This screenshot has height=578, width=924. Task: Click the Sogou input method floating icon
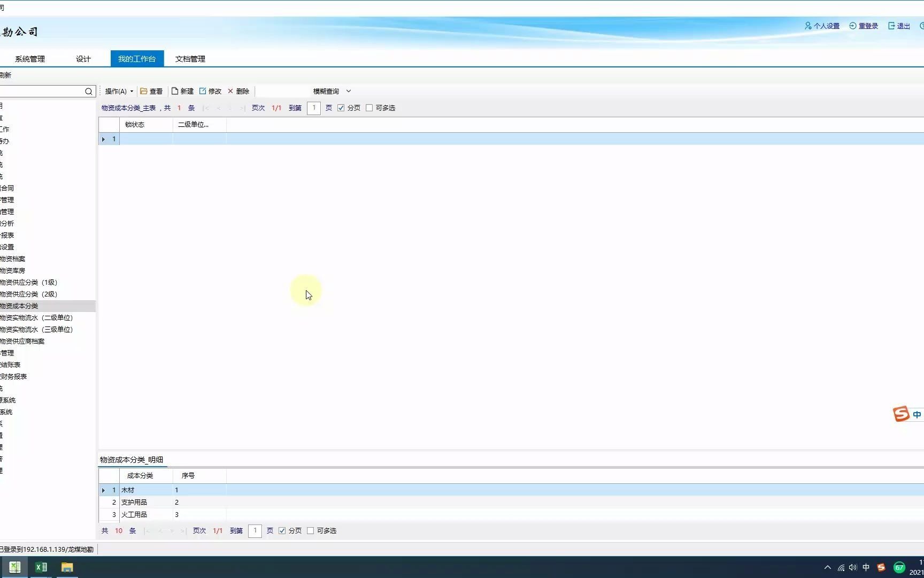901,414
